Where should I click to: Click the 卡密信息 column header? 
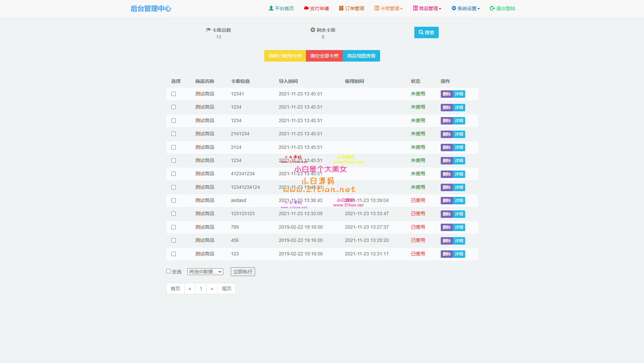point(241,81)
